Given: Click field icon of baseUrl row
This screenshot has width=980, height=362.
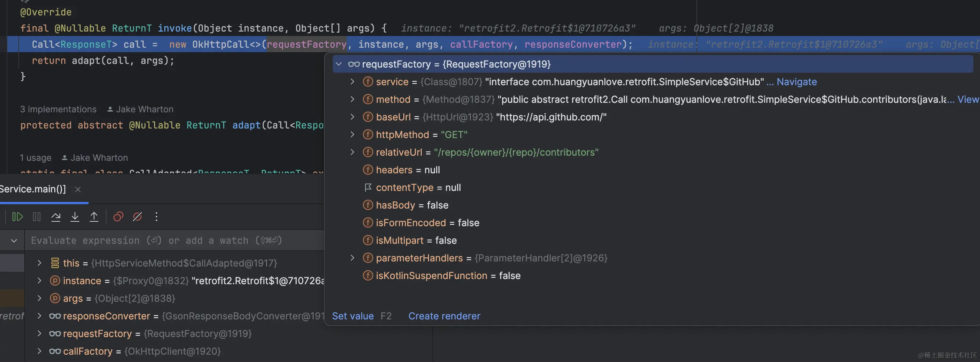Looking at the screenshot, I should pos(367,117).
